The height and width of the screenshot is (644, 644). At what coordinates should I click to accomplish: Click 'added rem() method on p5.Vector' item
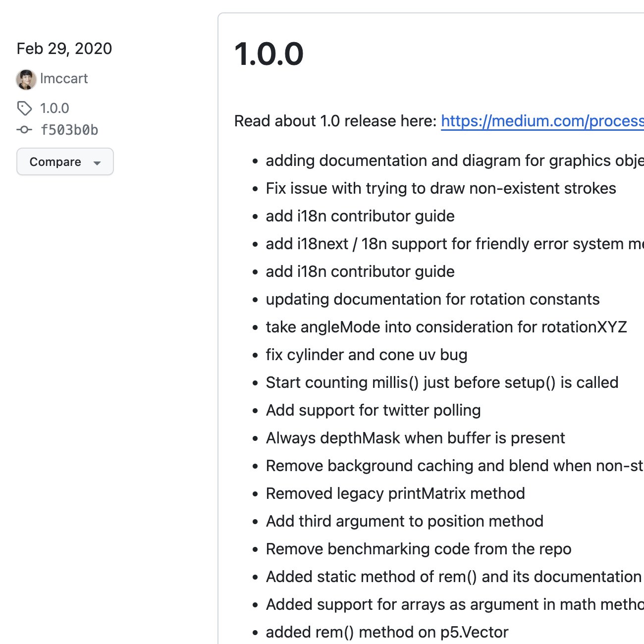(387, 632)
